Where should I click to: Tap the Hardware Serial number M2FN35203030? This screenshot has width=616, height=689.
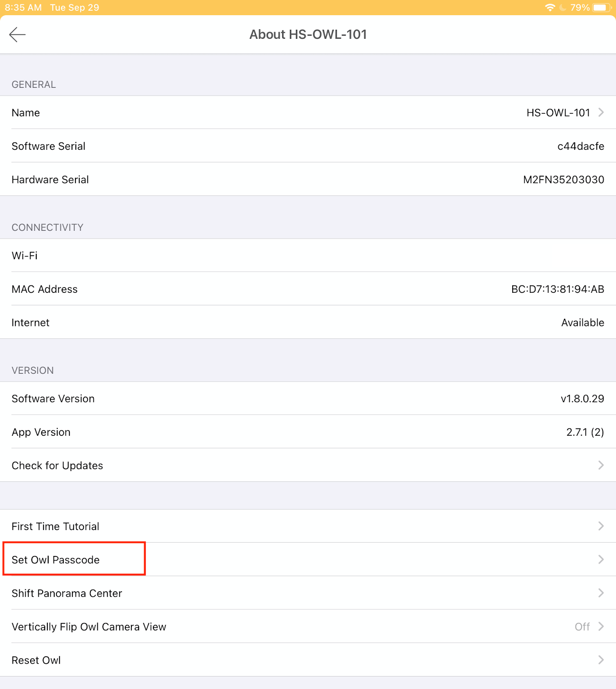563,180
